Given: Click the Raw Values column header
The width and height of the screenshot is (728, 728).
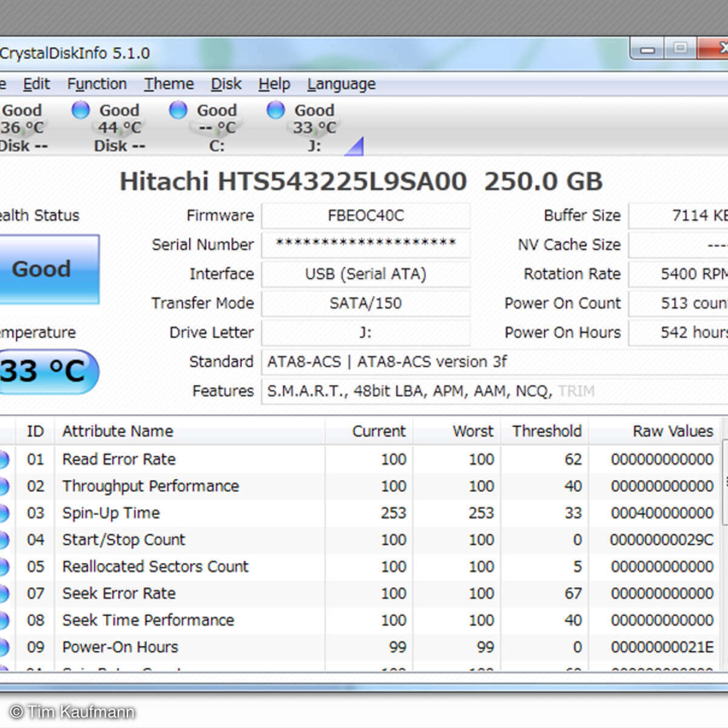Looking at the screenshot, I should (x=672, y=431).
